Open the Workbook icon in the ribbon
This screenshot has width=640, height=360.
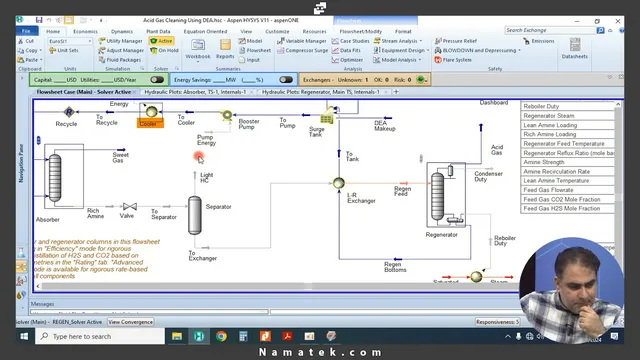click(198, 45)
